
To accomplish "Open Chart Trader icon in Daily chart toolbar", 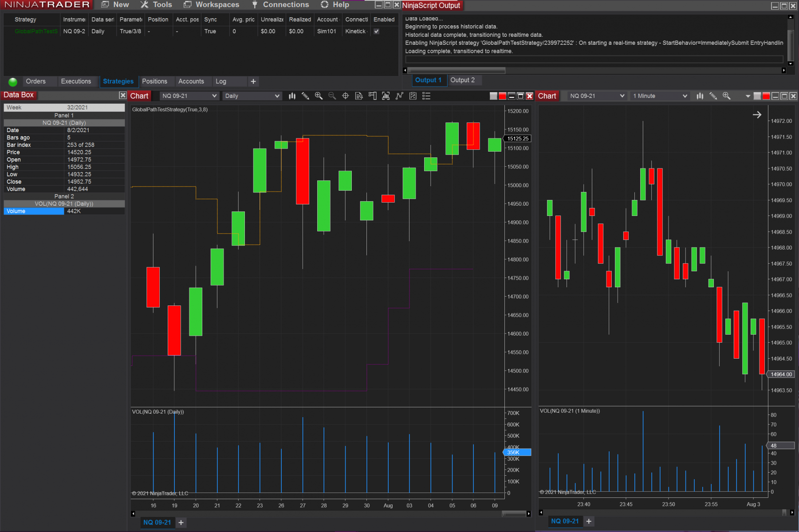I will pos(372,96).
